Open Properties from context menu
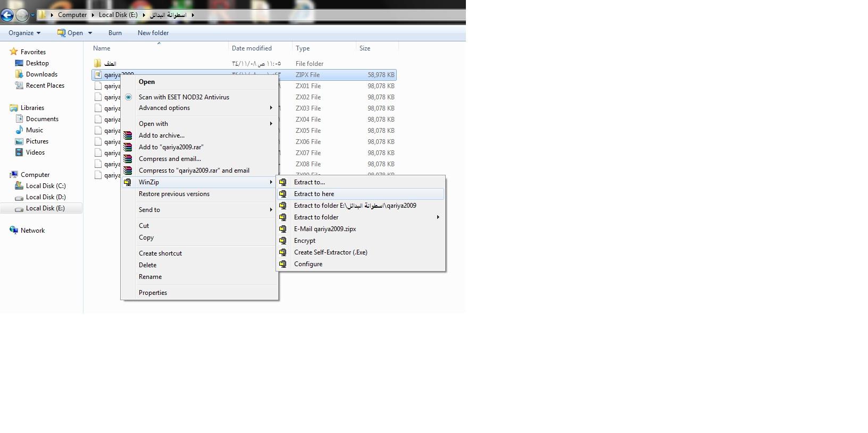The height and width of the screenshot is (433, 868). 199,293
